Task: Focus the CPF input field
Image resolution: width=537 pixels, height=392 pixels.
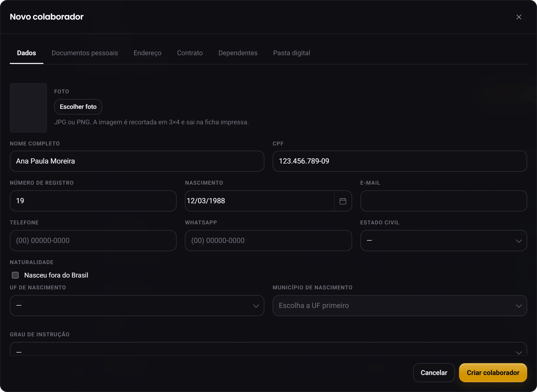Action: point(400,161)
